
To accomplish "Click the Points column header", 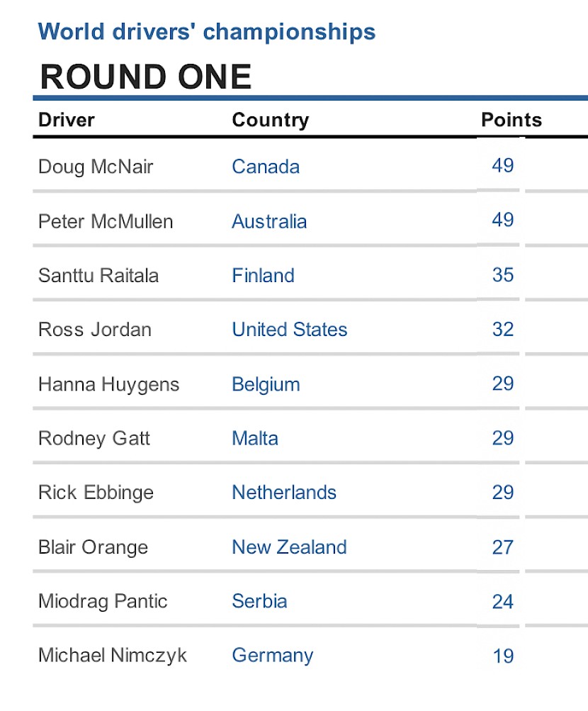I will [x=511, y=120].
